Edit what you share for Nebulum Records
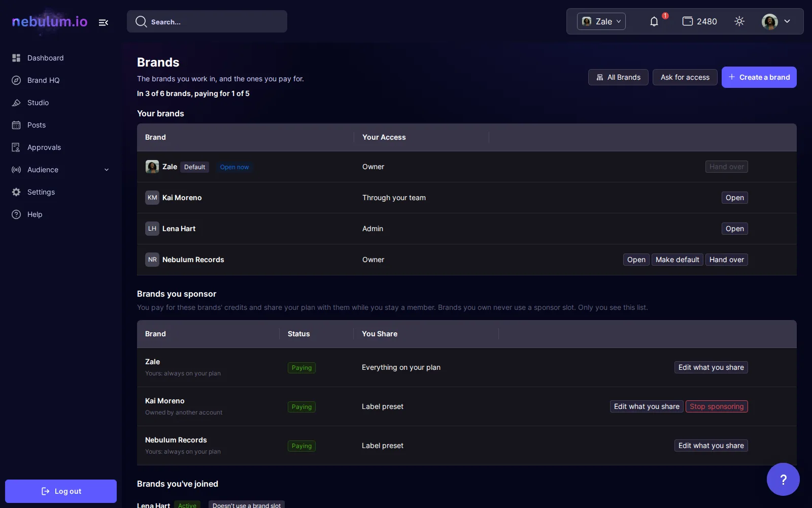This screenshot has width=812, height=508. (x=711, y=446)
